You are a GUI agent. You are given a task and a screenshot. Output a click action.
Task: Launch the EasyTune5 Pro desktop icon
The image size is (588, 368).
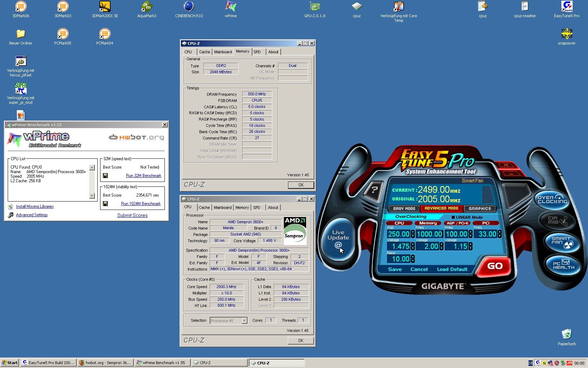point(567,7)
